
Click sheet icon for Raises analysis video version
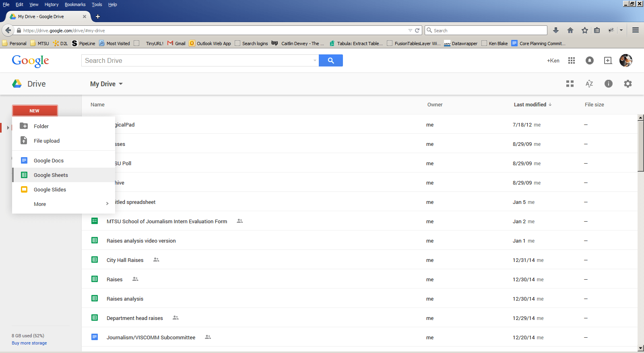95,241
